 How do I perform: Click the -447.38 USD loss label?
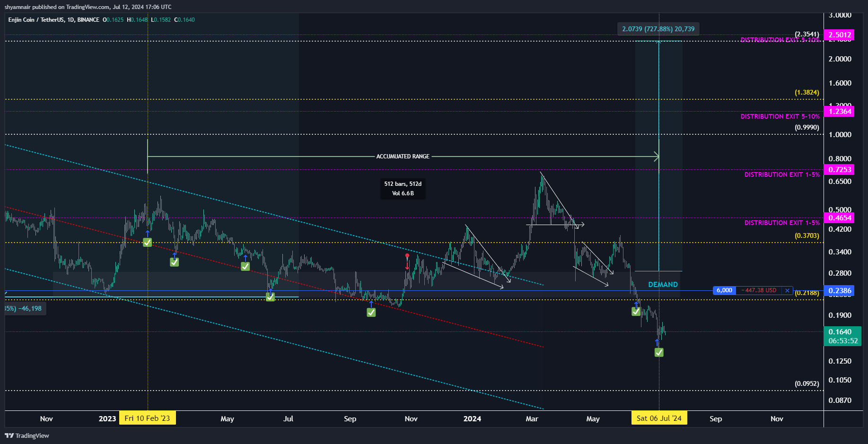click(758, 290)
